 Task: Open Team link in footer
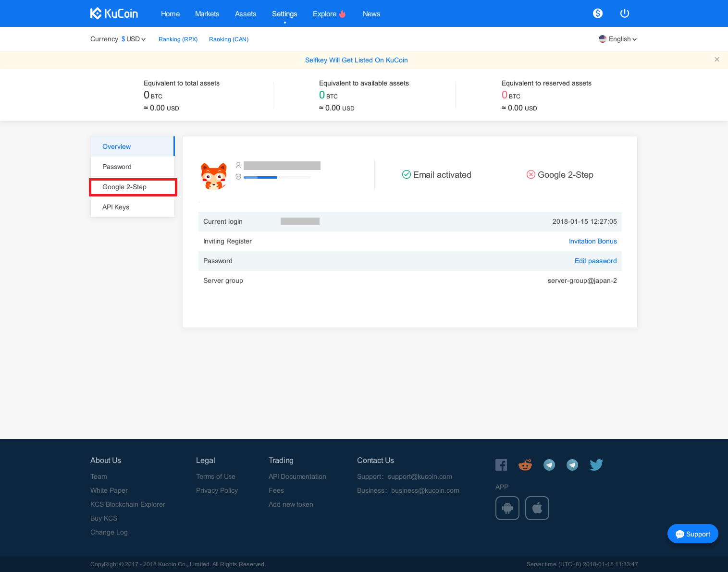click(x=99, y=476)
